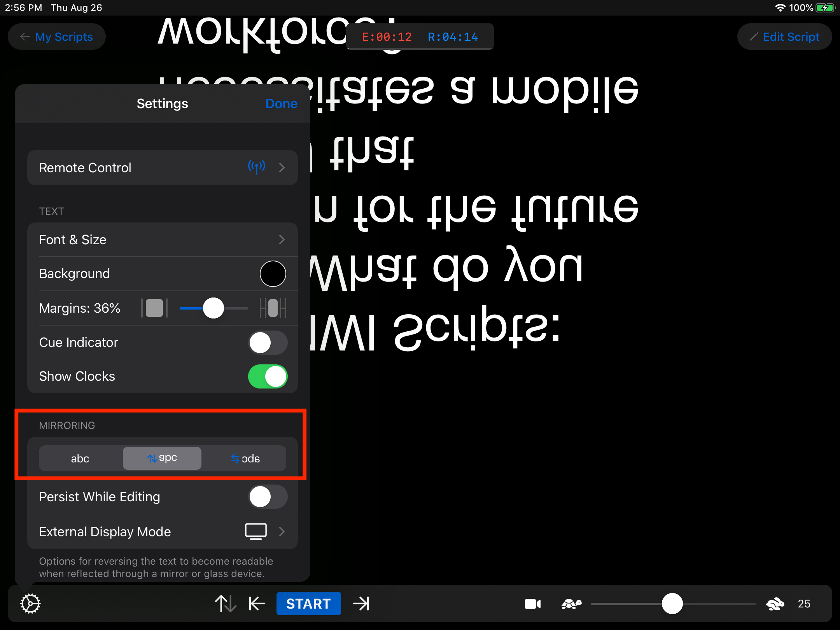Click the turtle slow speed icon

click(x=571, y=604)
